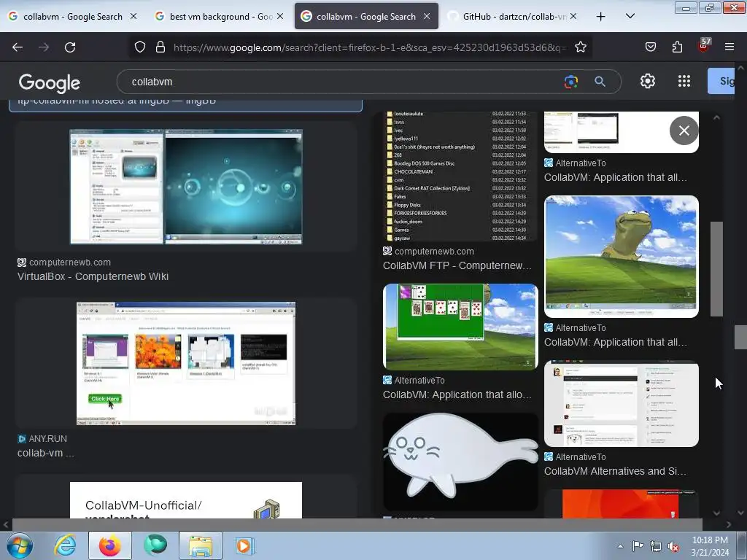Open Windows Explorer from the taskbar
This screenshot has width=747, height=560.
tap(201, 545)
